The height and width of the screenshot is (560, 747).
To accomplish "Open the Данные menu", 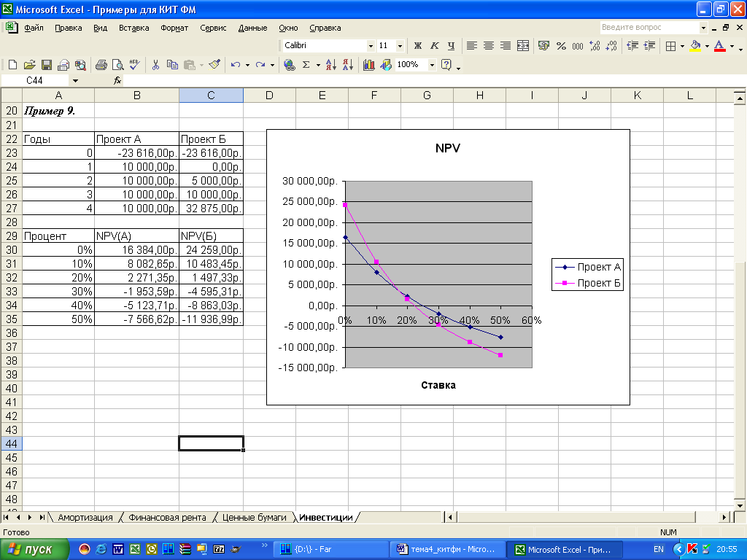I will click(x=252, y=28).
